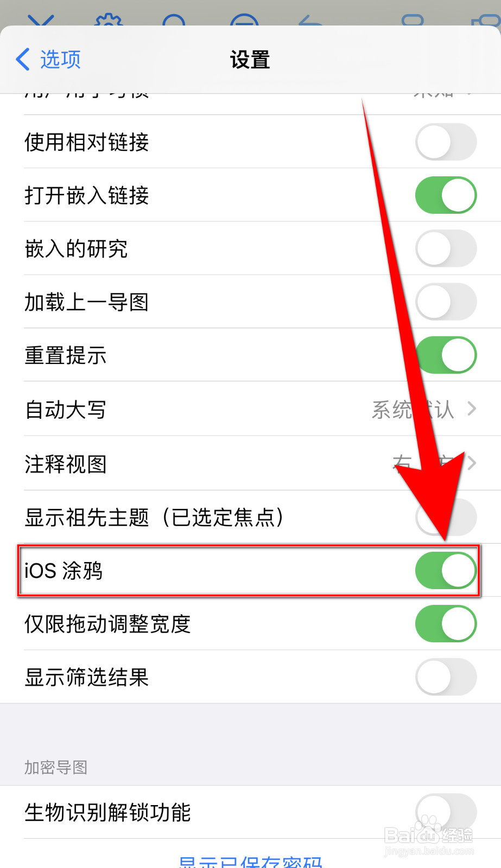Disable 打开嵌入链接 switch

point(446,195)
